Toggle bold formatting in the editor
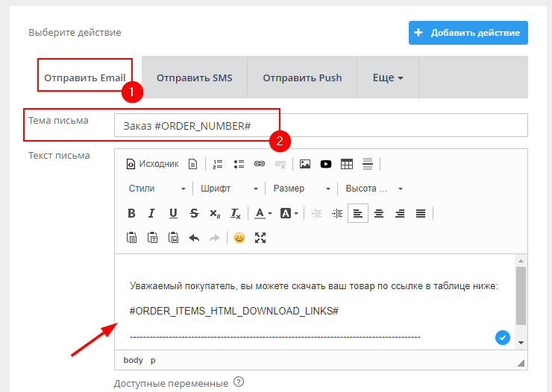Image resolution: width=552 pixels, height=392 pixels. click(131, 213)
